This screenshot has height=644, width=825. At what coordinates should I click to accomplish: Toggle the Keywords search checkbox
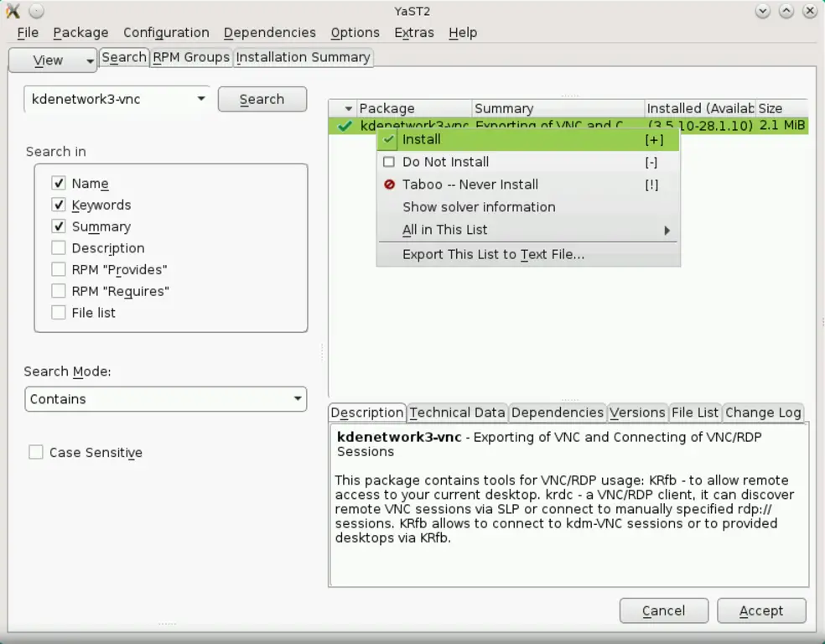(59, 205)
